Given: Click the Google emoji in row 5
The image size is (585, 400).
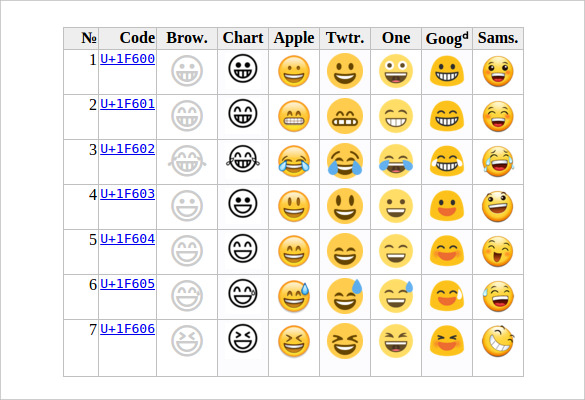Looking at the screenshot, I should 447,251.
